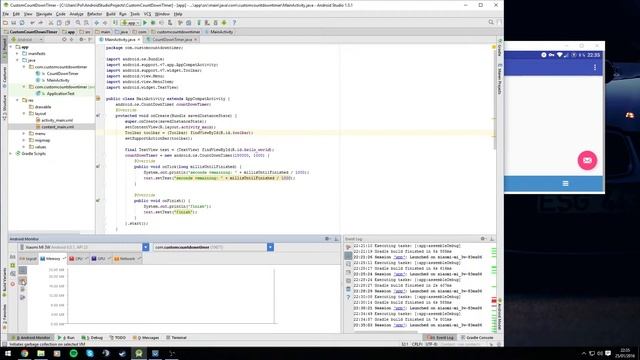Open the three-dot overflow menu in emulator

click(595, 67)
